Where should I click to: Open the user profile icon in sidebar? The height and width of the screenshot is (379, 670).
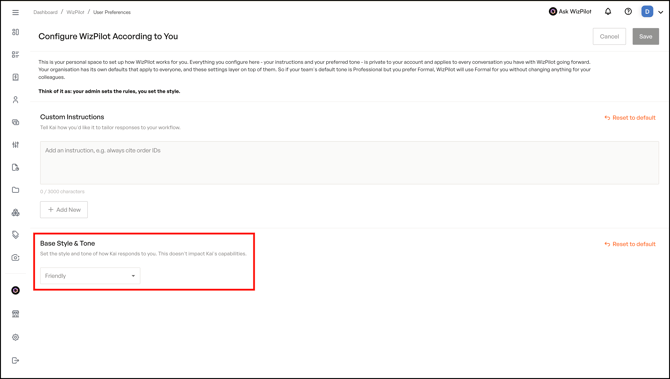point(15,100)
